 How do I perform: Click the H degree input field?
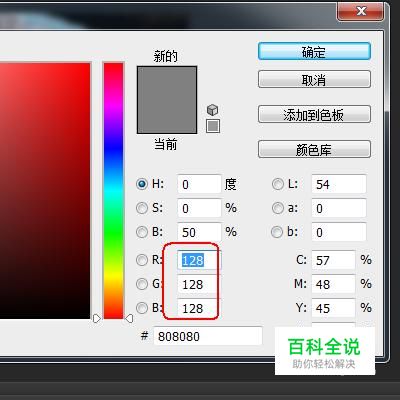pos(199,184)
